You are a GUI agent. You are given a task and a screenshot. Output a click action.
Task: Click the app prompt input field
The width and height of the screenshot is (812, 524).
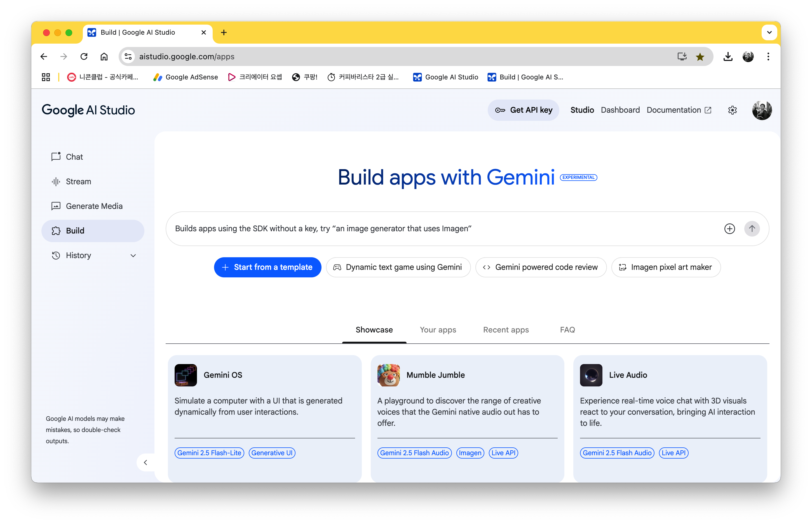[443, 229]
